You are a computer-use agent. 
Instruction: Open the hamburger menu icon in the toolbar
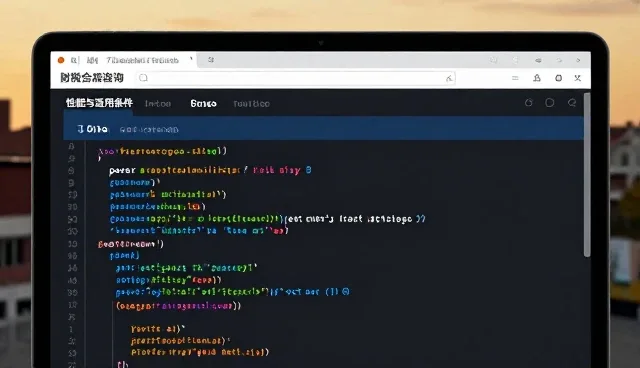(515, 78)
